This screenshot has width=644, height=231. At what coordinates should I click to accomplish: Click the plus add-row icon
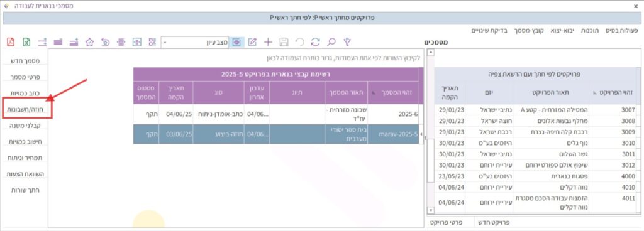click(268, 42)
